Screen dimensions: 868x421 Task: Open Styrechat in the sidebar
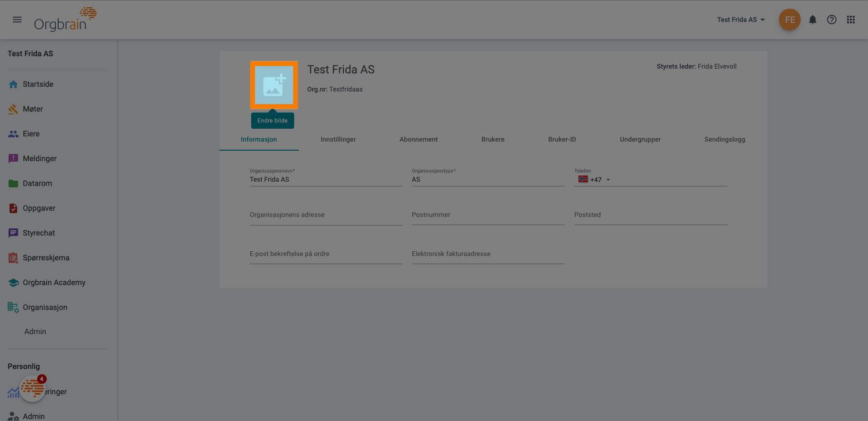click(39, 233)
